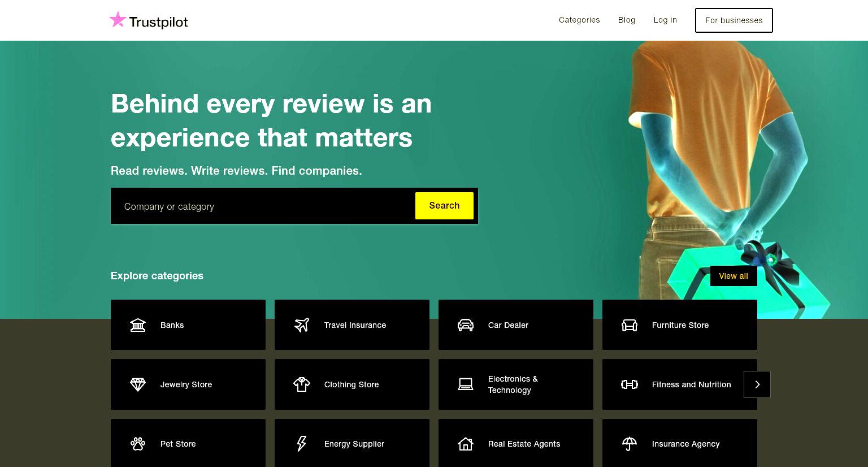Open the Pet Store category text
Viewport: 868px width, 467px height.
point(178,444)
